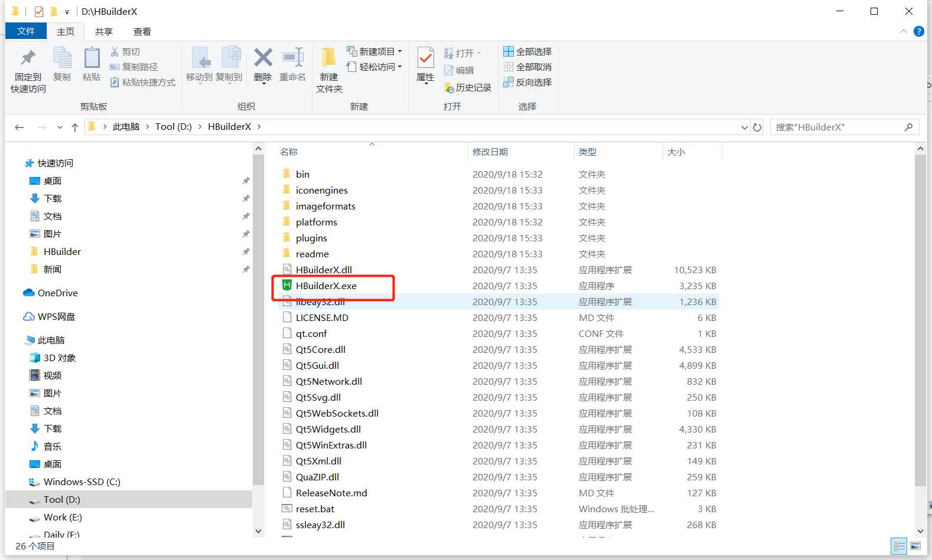Open Quick Access Toolbar customize dropdown
Viewport: 932px width, 560px height.
click(x=67, y=12)
